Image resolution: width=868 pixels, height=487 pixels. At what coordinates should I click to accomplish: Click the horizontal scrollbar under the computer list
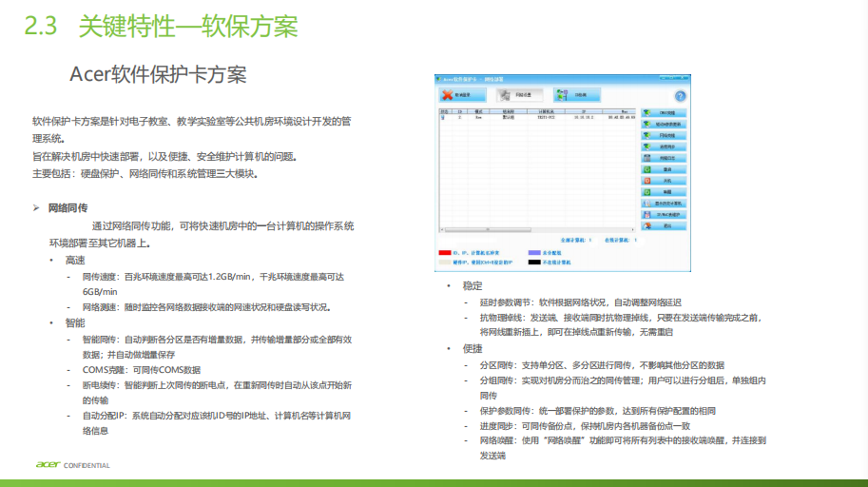pyautogui.click(x=537, y=229)
